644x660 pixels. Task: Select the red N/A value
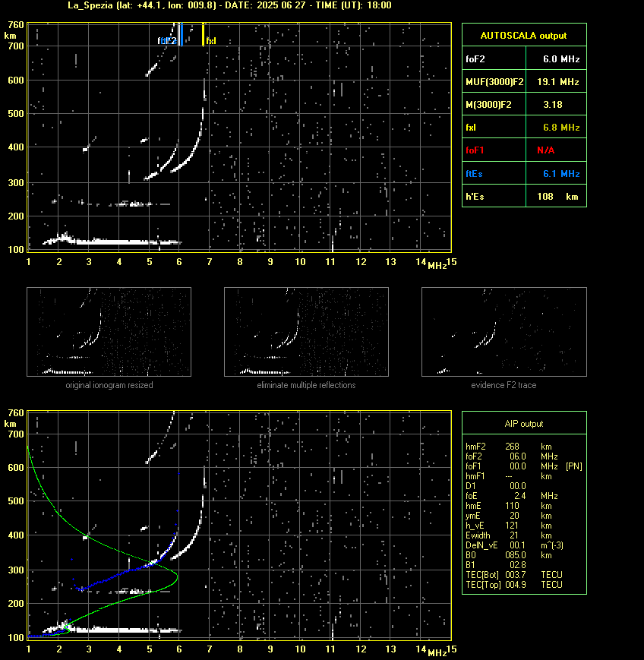[545, 150]
